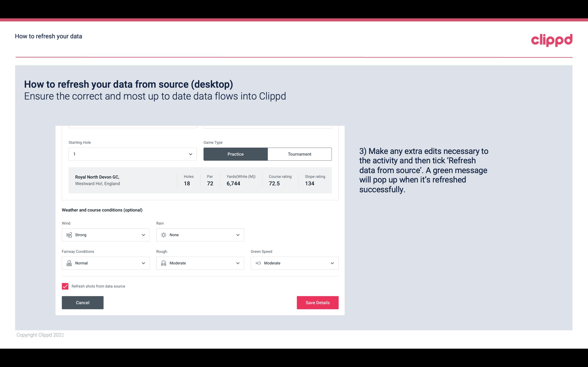Click the Cancel button
Viewport: 588px width, 367px height.
[x=83, y=302]
